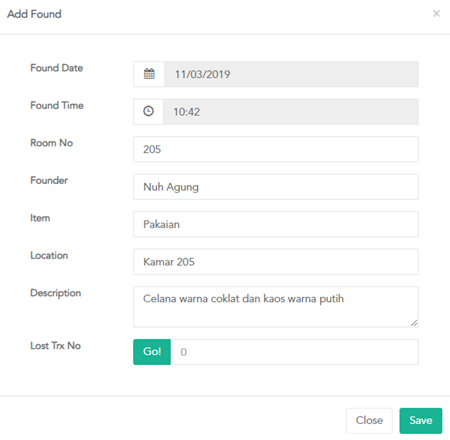The height and width of the screenshot is (440, 450).
Task: Dismiss dialog with the X icon
Action: 436,14
